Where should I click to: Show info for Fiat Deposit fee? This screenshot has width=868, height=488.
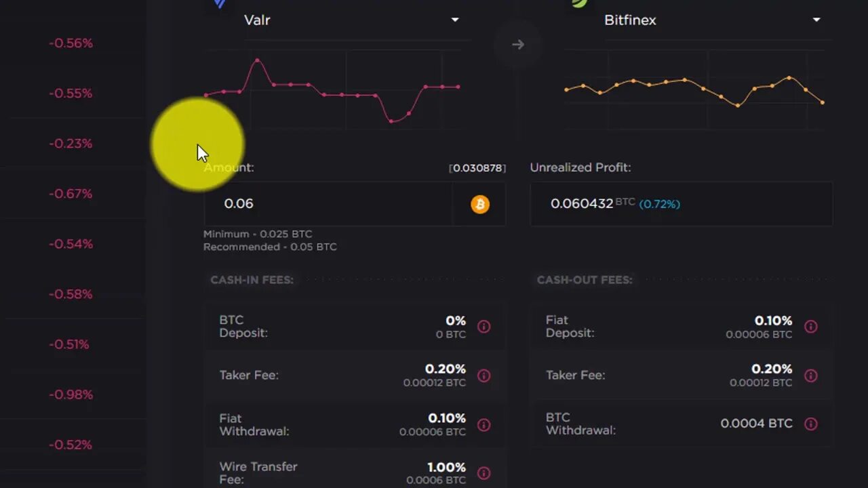point(810,327)
